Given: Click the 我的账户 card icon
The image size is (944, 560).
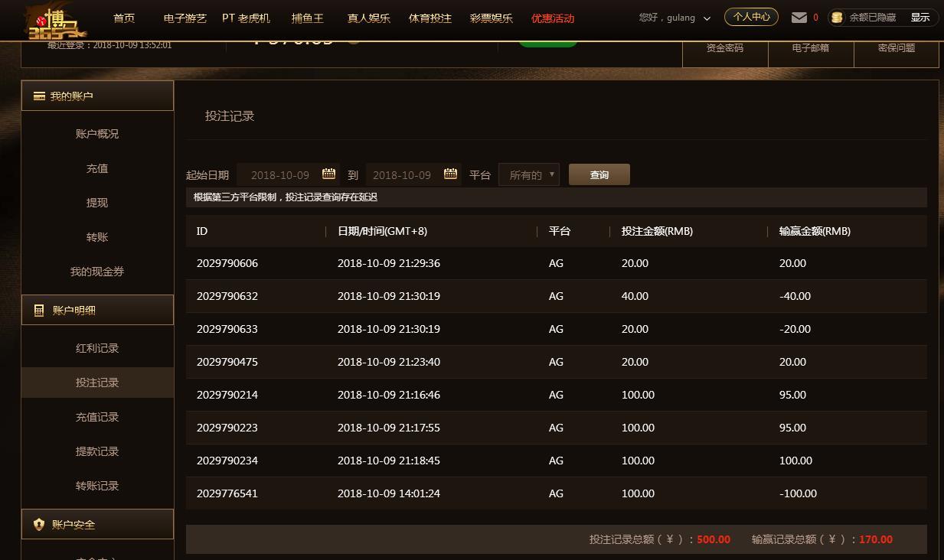Looking at the screenshot, I should point(39,96).
